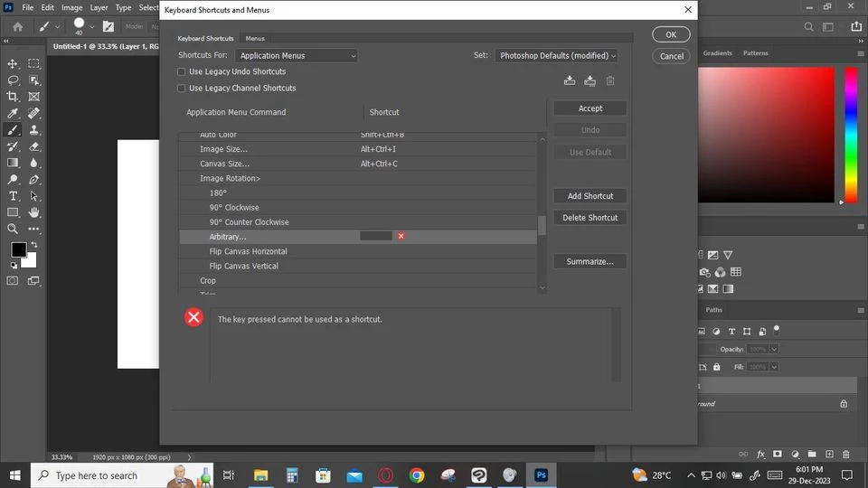Swap foreground and background colors
868x488 pixels.
34,245
